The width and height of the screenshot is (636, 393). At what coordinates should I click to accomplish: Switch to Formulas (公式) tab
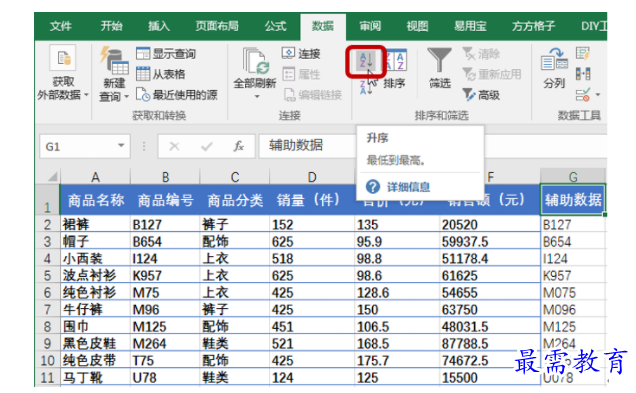click(x=275, y=26)
